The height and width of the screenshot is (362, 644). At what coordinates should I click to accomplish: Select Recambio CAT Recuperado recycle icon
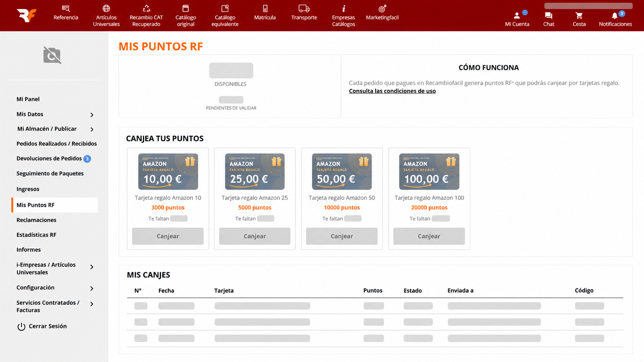(x=146, y=8)
